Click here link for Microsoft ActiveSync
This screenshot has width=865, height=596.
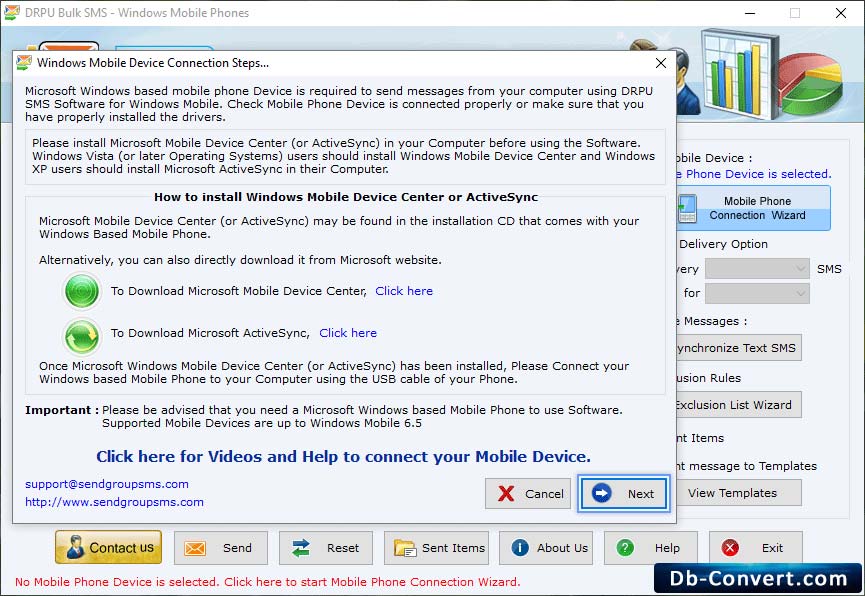click(x=348, y=333)
